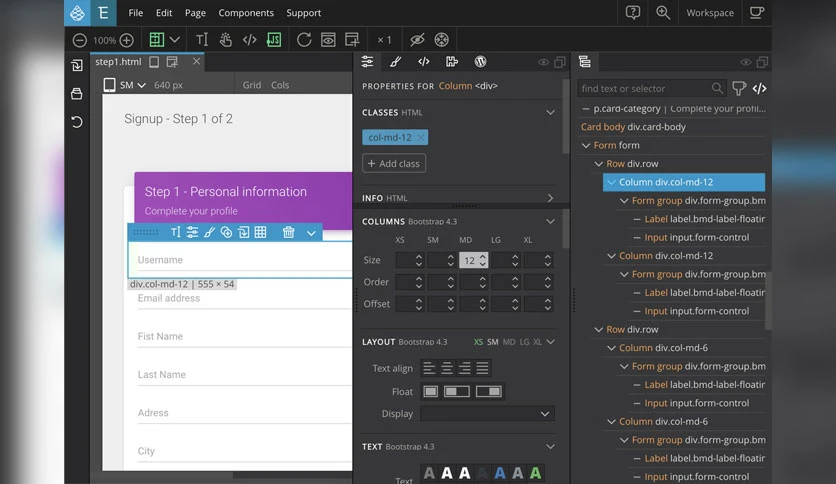Click the zoom in plus icon
This screenshot has width=836, height=484.
coord(127,40)
